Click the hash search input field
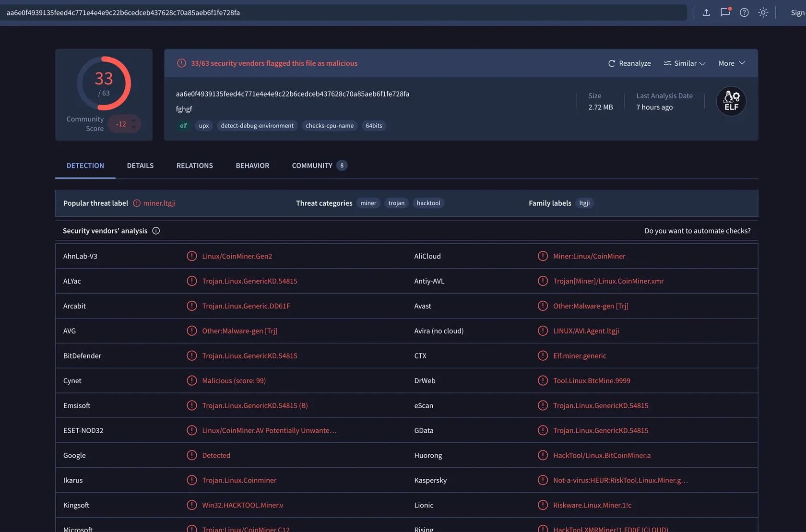This screenshot has height=532, width=806. tap(344, 12)
